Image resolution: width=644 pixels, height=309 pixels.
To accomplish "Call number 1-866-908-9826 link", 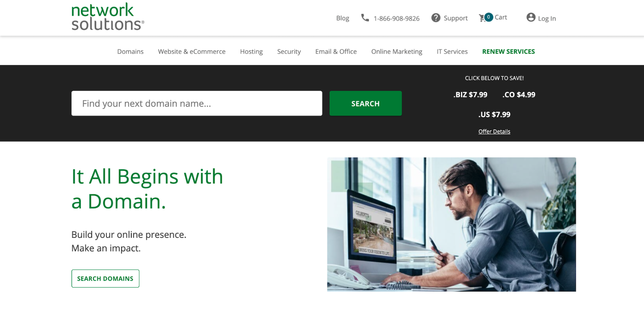I will (x=396, y=18).
